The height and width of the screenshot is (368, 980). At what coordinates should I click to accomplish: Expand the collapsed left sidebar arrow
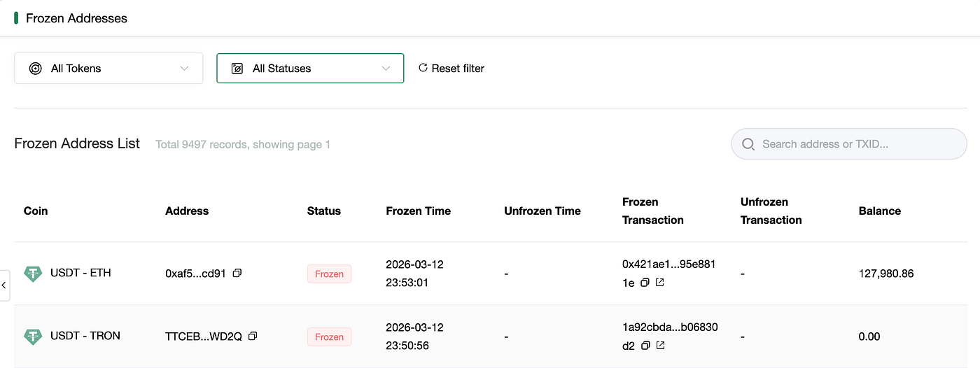tap(4, 285)
